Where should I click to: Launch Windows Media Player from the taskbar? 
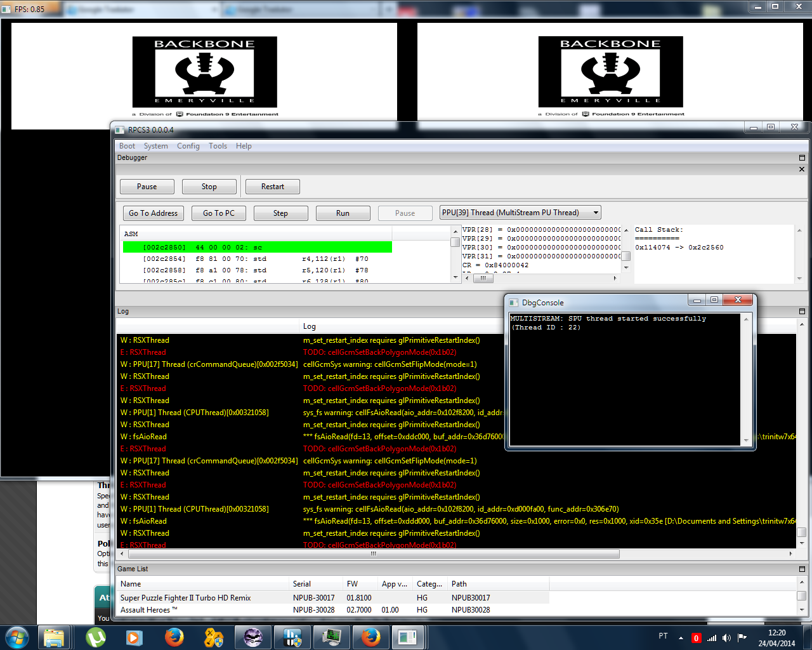(x=134, y=637)
